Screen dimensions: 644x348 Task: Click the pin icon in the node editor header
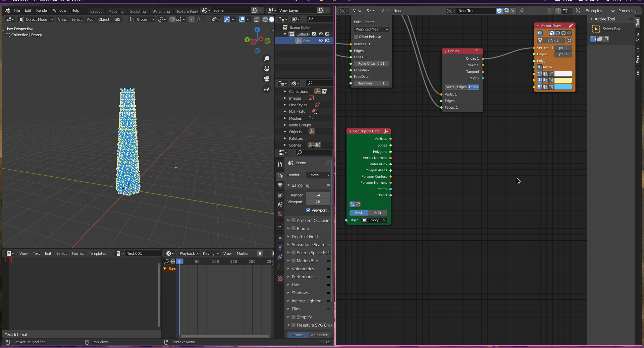point(522,11)
